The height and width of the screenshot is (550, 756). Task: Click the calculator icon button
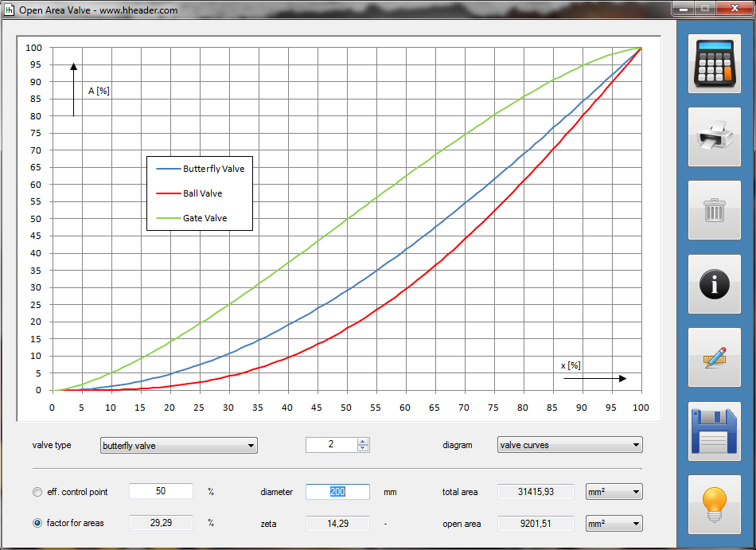[714, 64]
